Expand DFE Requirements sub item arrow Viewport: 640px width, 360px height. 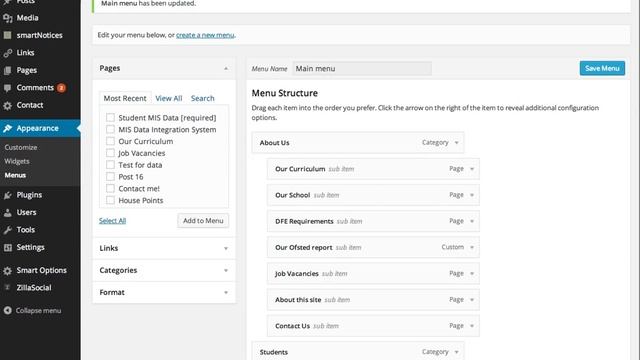(x=472, y=221)
